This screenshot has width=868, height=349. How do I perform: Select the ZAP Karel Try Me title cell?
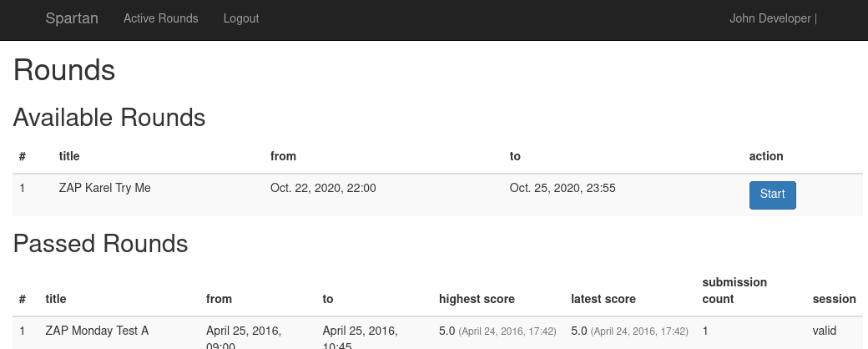pos(104,188)
